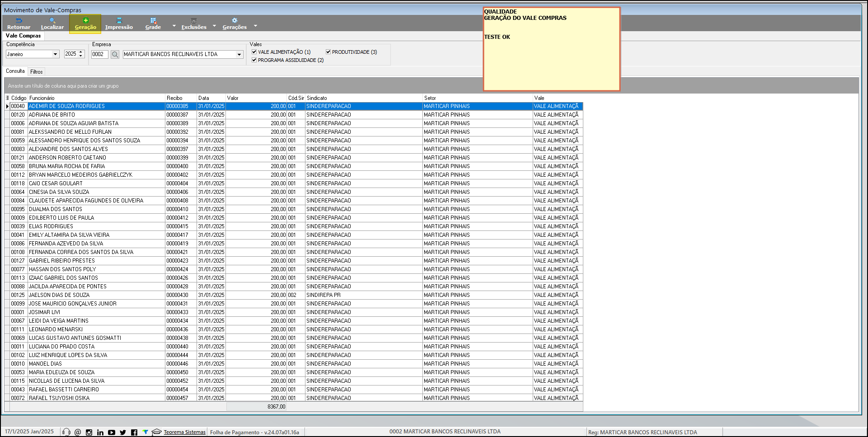Open the Localizar search tool
This screenshot has height=437, width=868.
[52, 23]
